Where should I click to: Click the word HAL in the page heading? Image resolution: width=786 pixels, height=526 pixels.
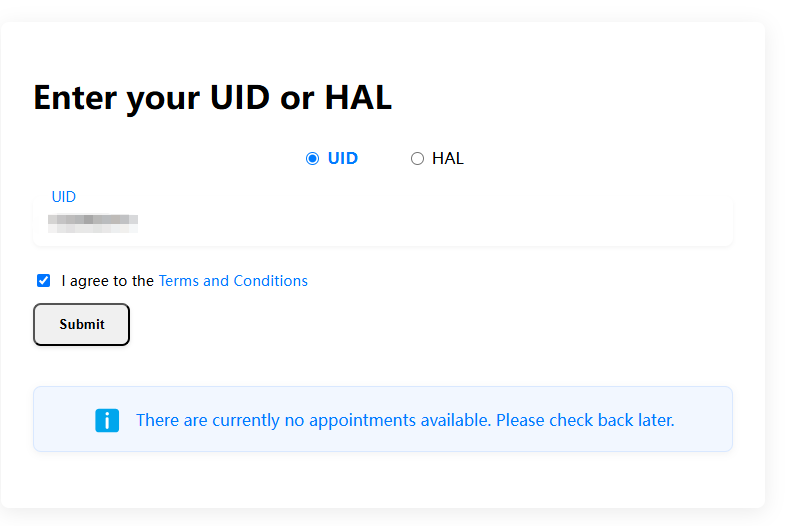point(358,98)
